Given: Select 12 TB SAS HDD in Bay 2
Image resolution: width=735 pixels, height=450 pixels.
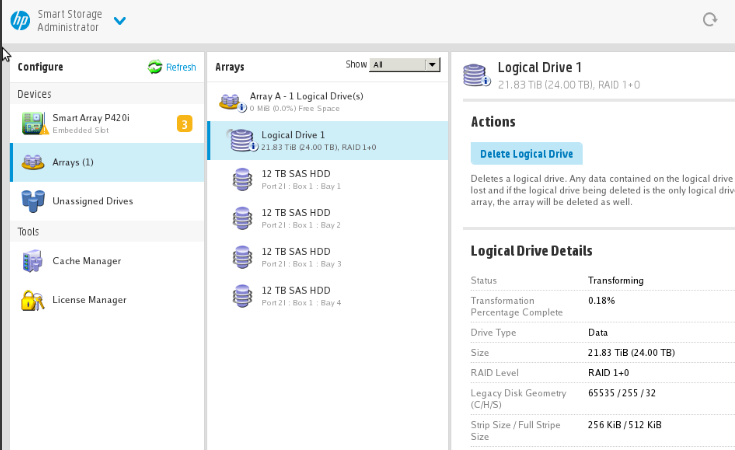Looking at the screenshot, I should (x=328, y=218).
